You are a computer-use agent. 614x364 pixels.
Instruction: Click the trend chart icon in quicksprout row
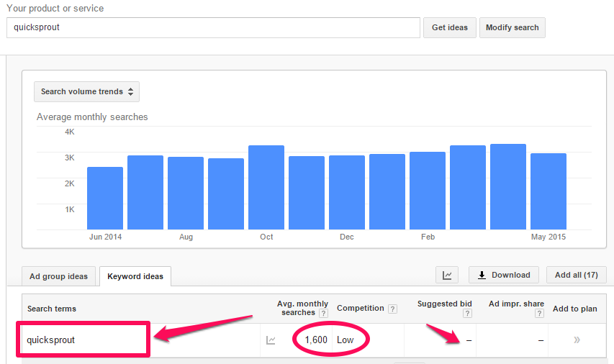(271, 340)
